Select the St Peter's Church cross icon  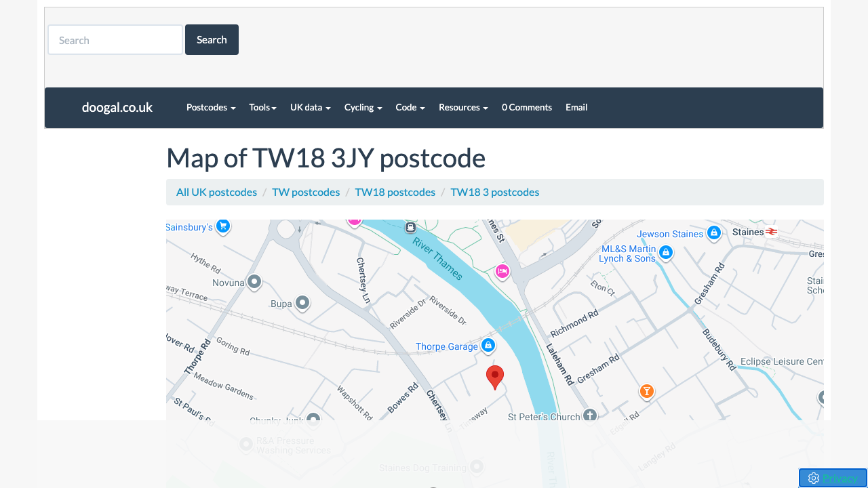tap(590, 415)
